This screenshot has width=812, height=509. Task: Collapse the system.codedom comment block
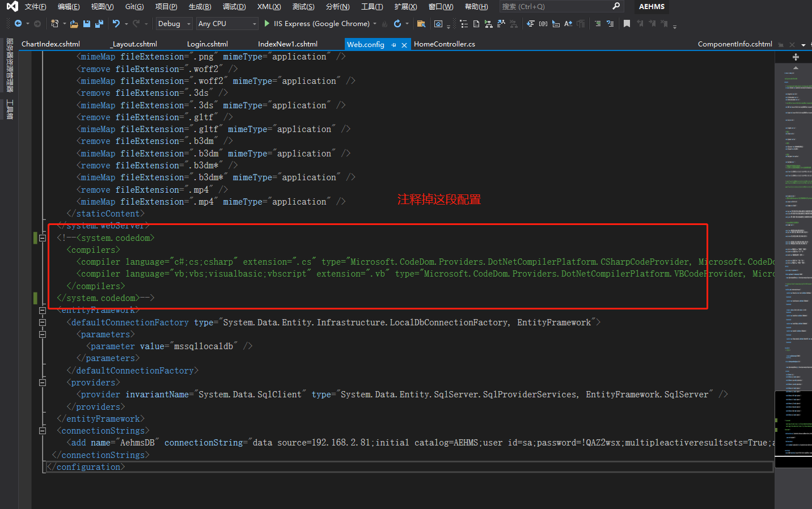43,238
